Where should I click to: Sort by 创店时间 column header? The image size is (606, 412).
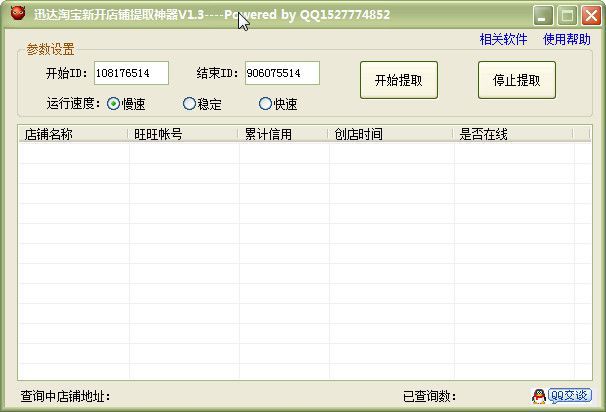(391, 134)
